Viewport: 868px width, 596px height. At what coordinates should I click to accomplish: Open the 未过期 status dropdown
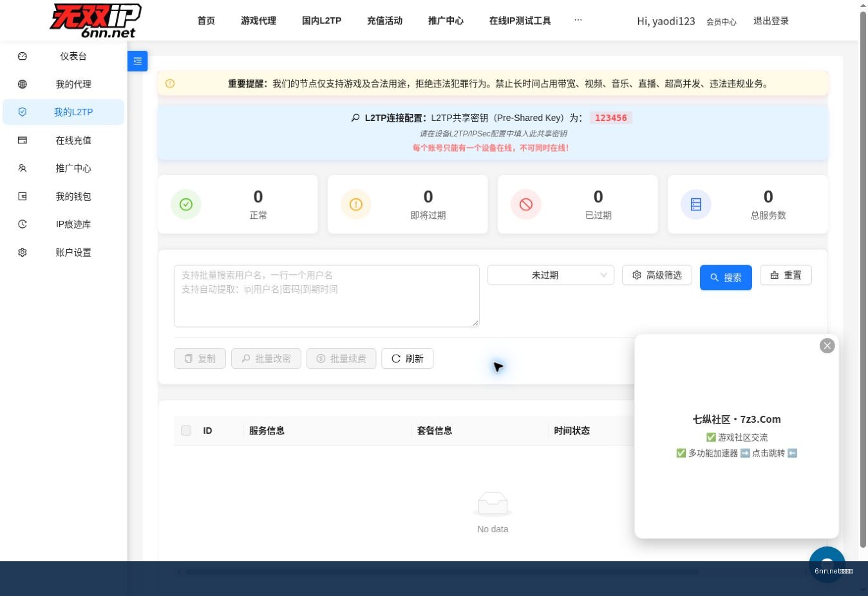click(x=551, y=275)
